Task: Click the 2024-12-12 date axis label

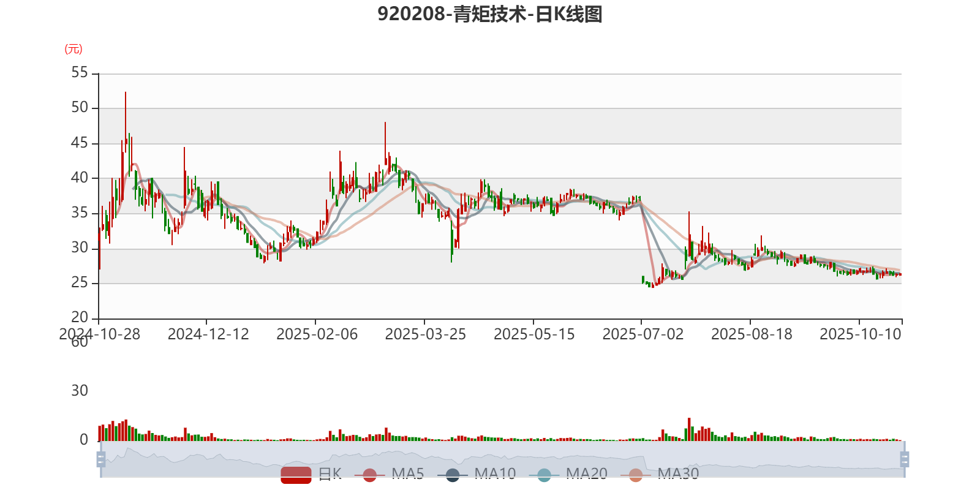Action: click(208, 334)
